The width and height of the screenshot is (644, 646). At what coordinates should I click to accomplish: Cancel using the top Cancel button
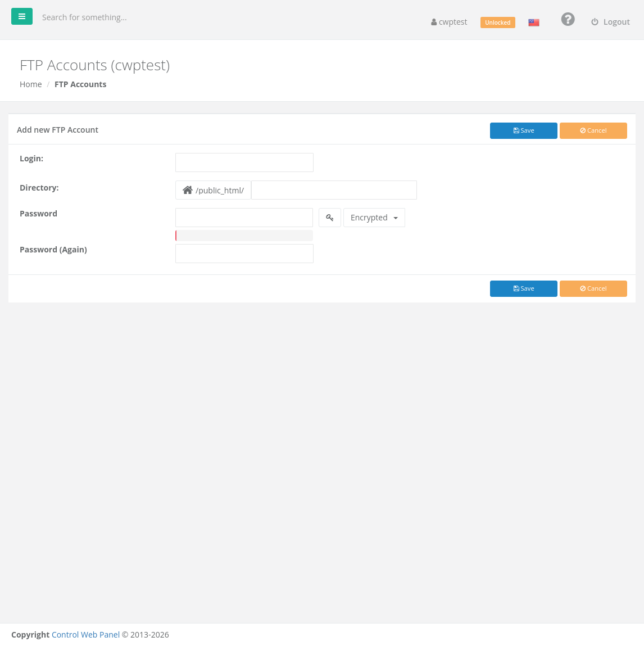point(593,130)
